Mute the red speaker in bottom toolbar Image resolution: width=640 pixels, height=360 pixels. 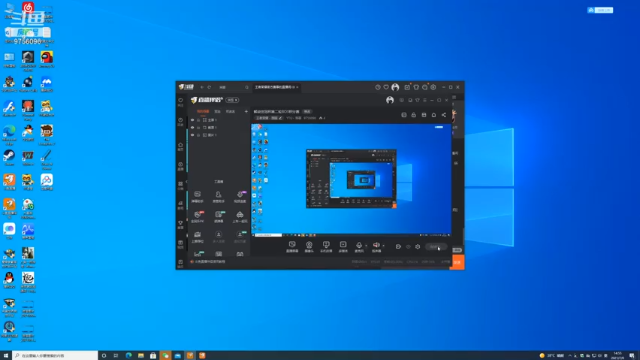[376, 245]
